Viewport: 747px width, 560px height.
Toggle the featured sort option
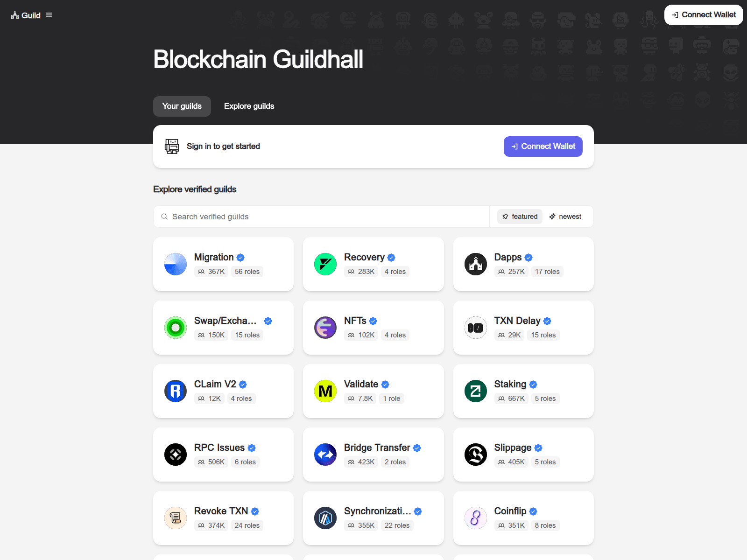(x=520, y=217)
